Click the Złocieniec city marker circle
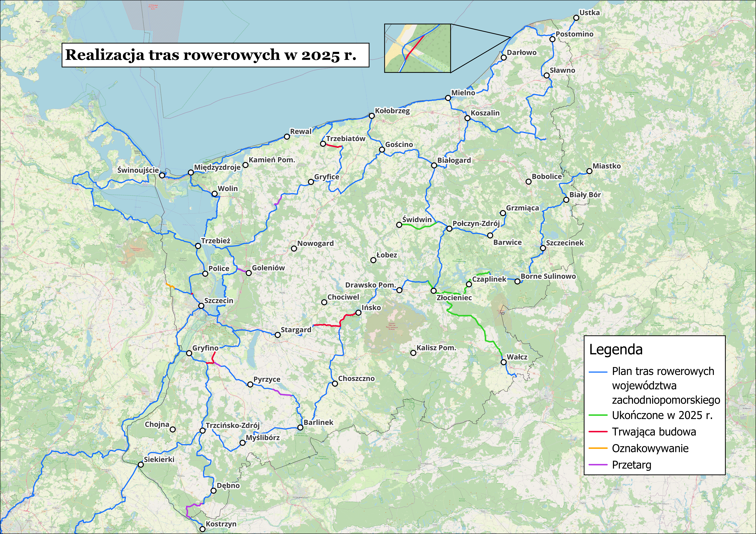Image resolution: width=756 pixels, height=534 pixels. [x=434, y=291]
